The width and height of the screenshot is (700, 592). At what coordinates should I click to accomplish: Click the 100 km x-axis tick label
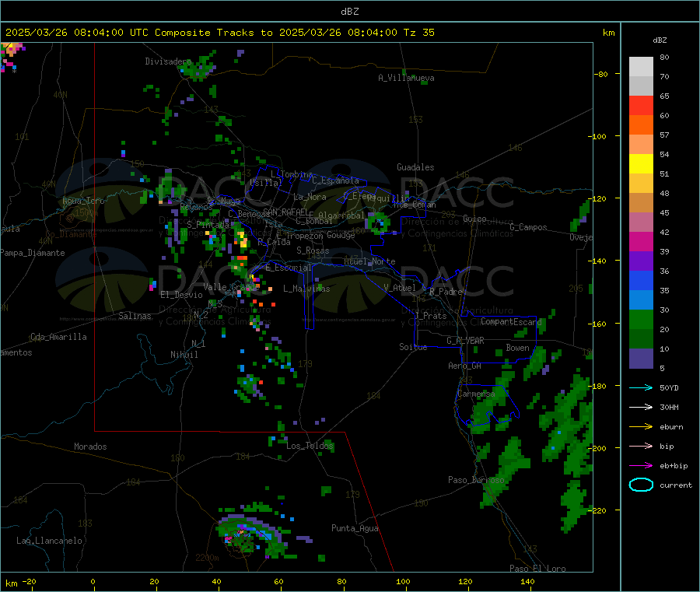click(x=403, y=581)
